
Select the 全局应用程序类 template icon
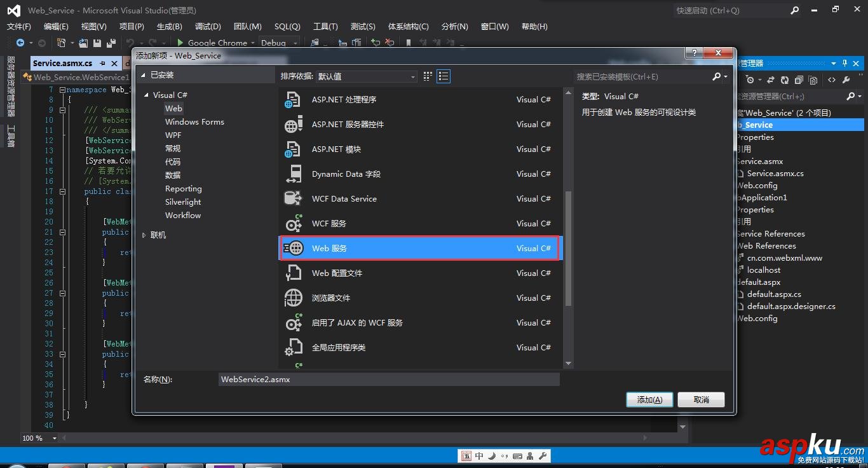click(293, 347)
